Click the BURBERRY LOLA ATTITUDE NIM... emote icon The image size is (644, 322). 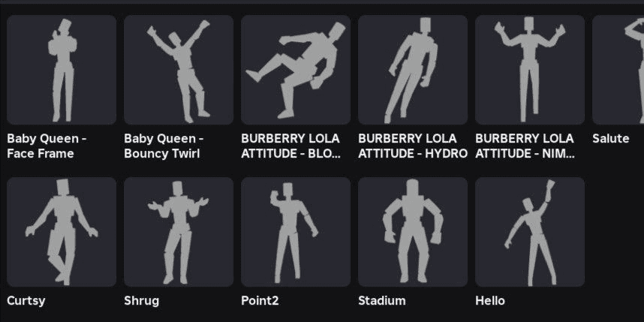click(x=530, y=70)
